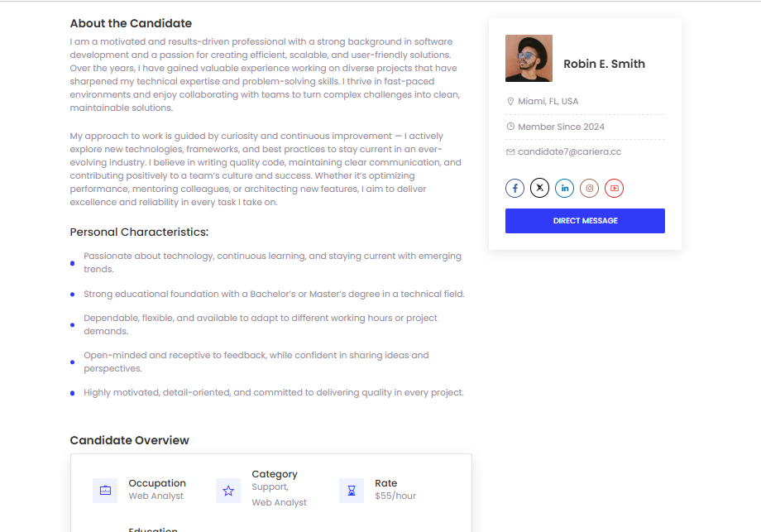Viewport: 761px width, 532px height.
Task: Click the Rate hourglass icon
Action: [x=352, y=491]
